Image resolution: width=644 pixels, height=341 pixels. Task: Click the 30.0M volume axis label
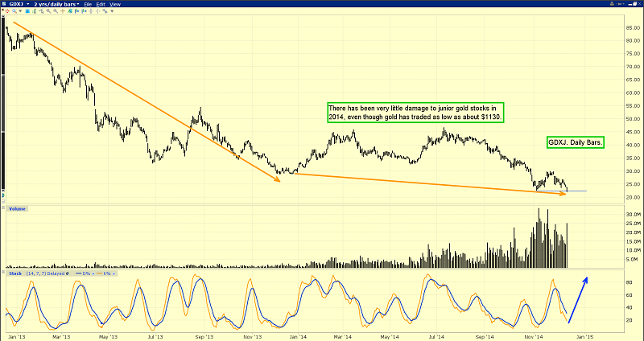(x=633, y=214)
